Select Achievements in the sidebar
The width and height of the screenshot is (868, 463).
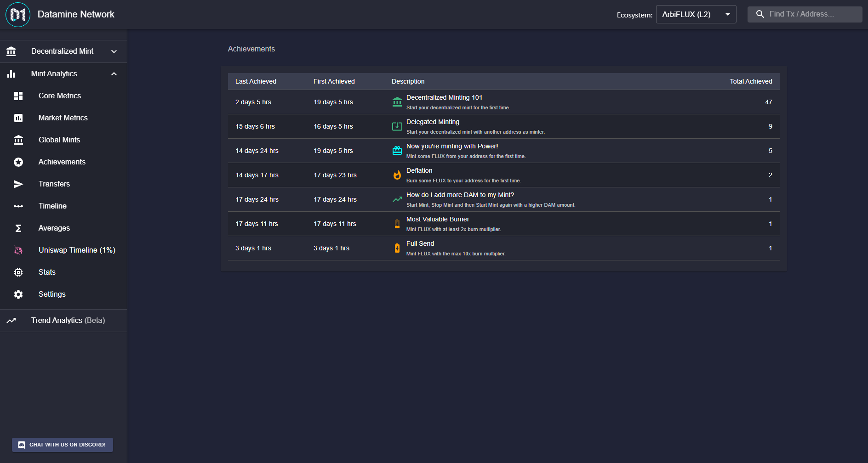click(x=63, y=162)
